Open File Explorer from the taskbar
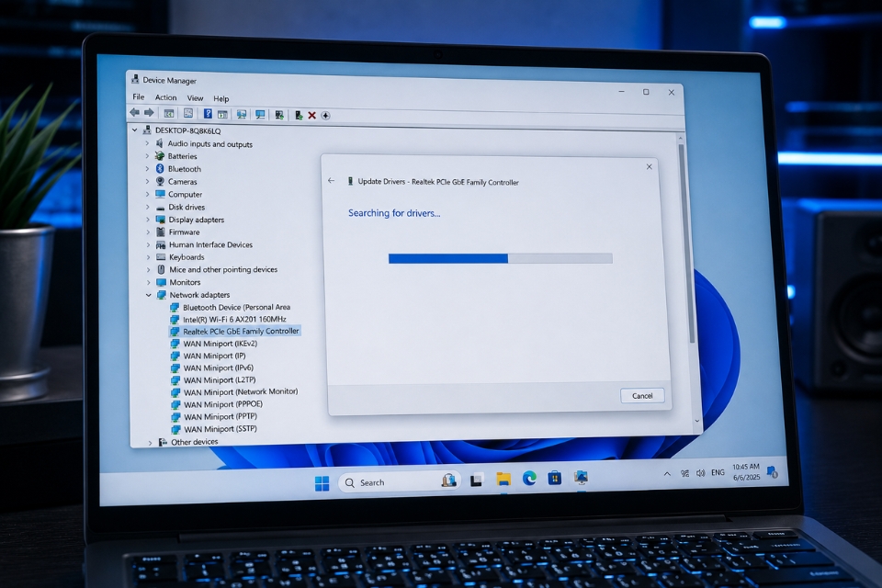This screenshot has width=882, height=588. [503, 480]
